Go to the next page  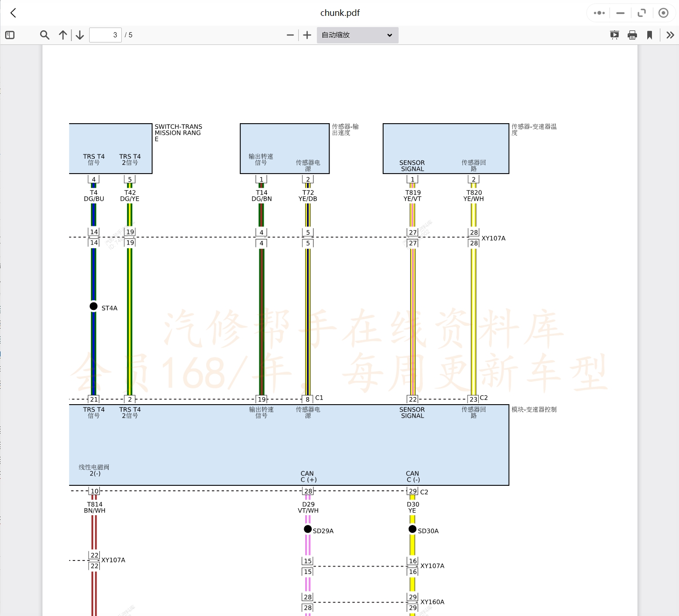tap(80, 35)
